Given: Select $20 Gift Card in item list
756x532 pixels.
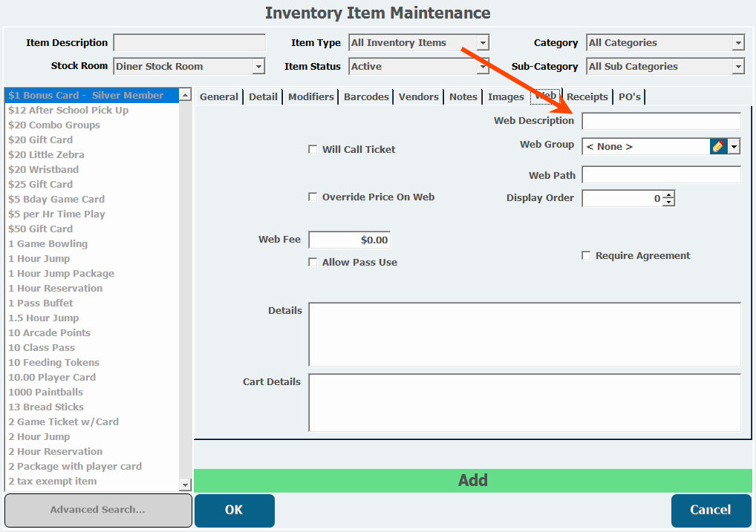Looking at the screenshot, I should (41, 140).
